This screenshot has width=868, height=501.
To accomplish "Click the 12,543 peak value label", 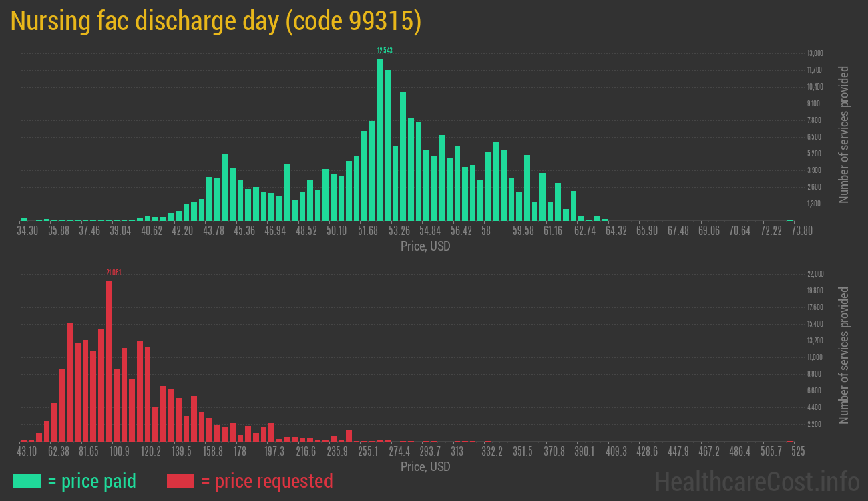I will tap(384, 51).
